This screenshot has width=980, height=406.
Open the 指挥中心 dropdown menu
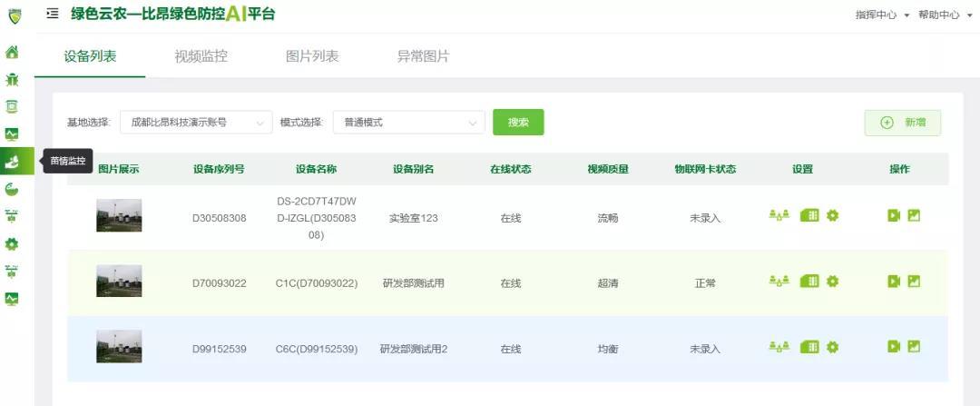[x=882, y=15]
